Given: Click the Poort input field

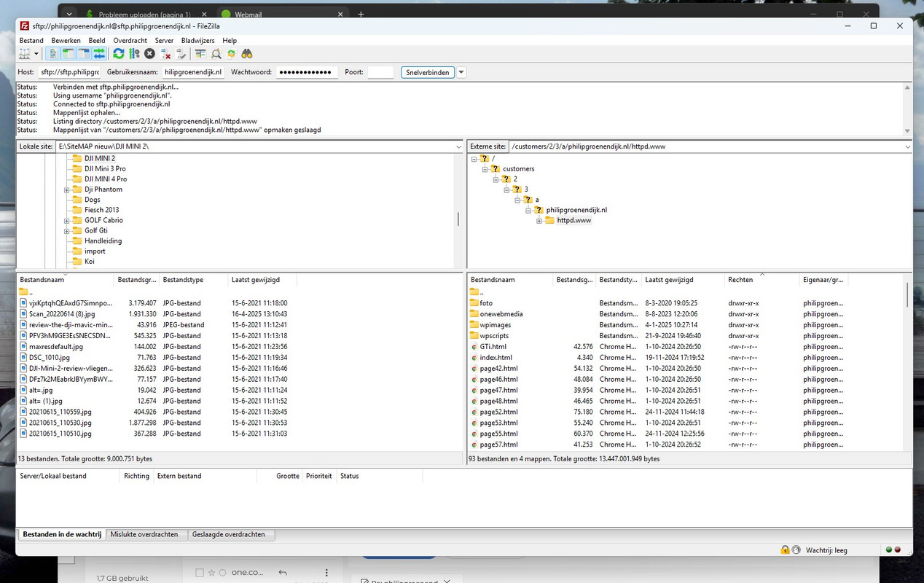Looking at the screenshot, I should (x=380, y=72).
